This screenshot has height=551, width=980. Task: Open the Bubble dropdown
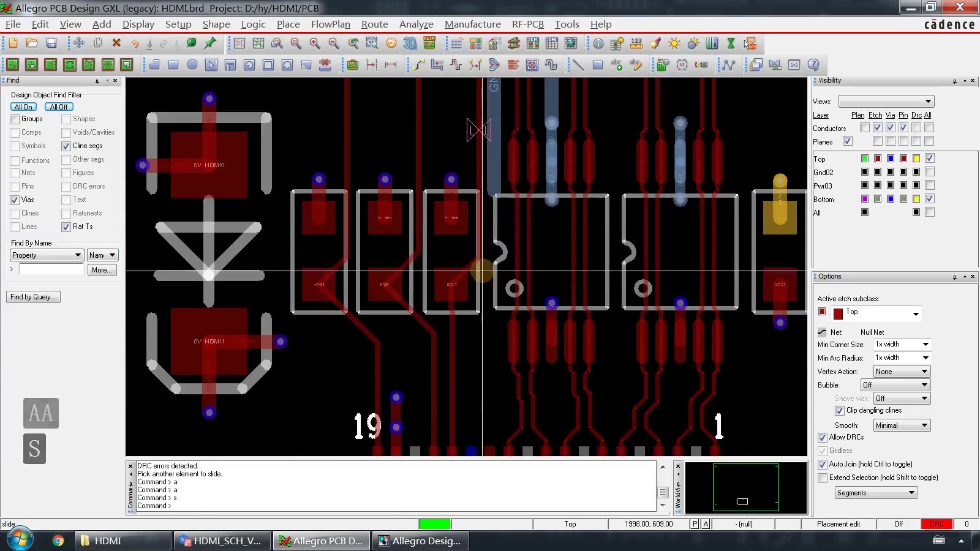pyautogui.click(x=895, y=385)
